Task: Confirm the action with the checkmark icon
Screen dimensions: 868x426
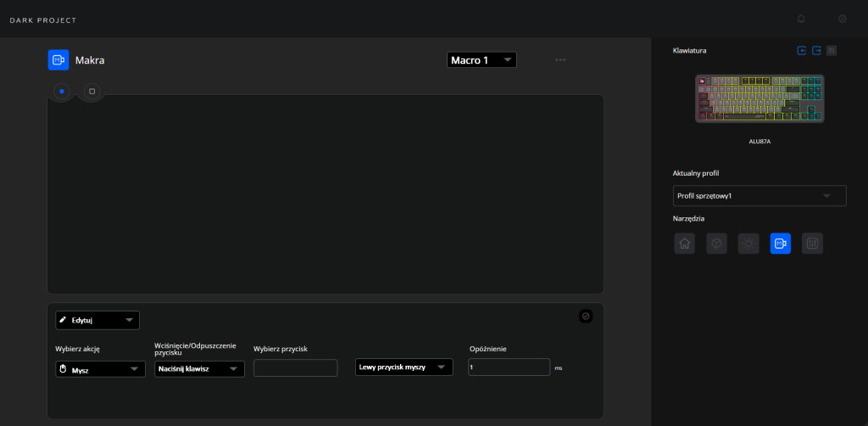Action: tap(586, 316)
